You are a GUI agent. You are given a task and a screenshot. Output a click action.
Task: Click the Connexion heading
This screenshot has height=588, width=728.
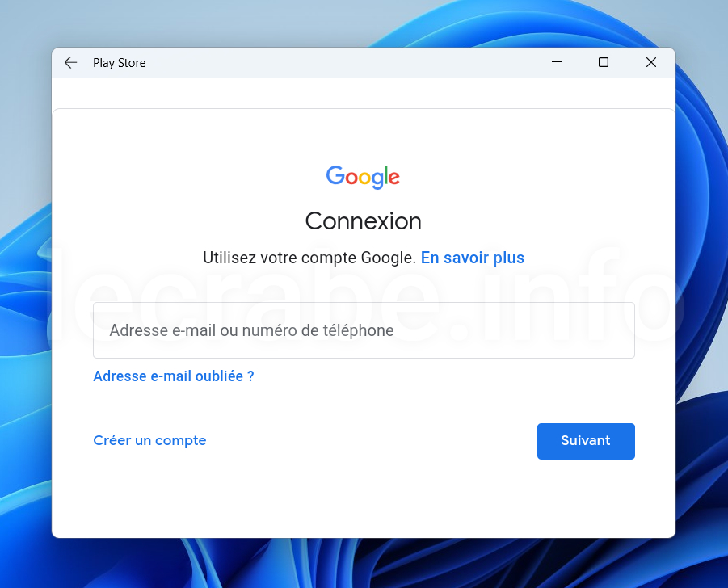363,221
